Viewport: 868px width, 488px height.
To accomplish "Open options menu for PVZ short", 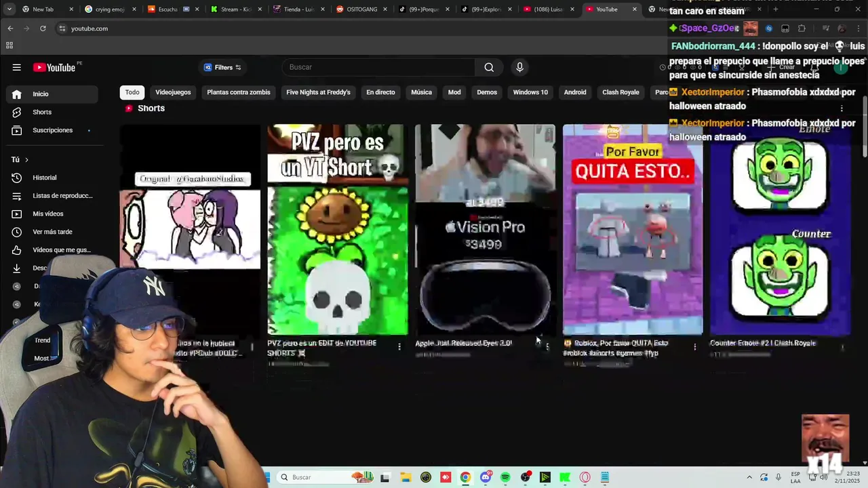I will 399,347.
